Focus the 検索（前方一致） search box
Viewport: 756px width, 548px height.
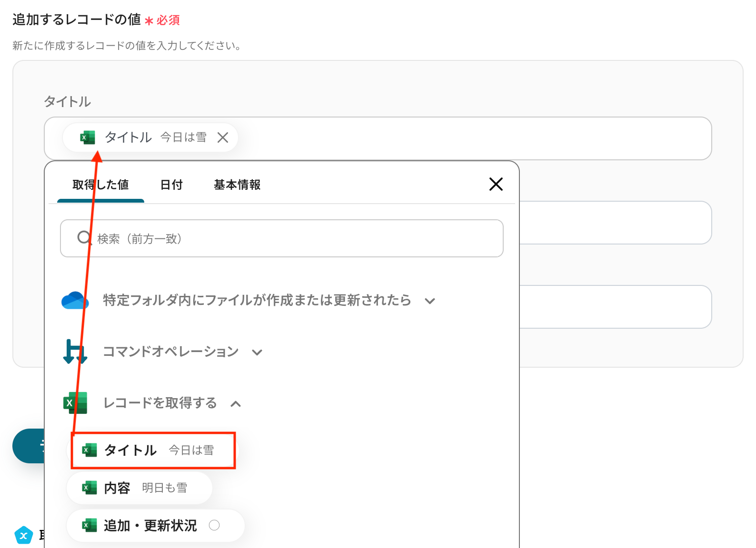[282, 238]
